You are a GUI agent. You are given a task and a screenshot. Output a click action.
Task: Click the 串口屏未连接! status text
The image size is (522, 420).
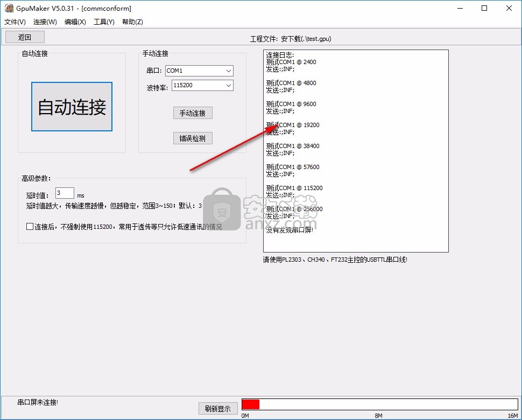click(38, 402)
